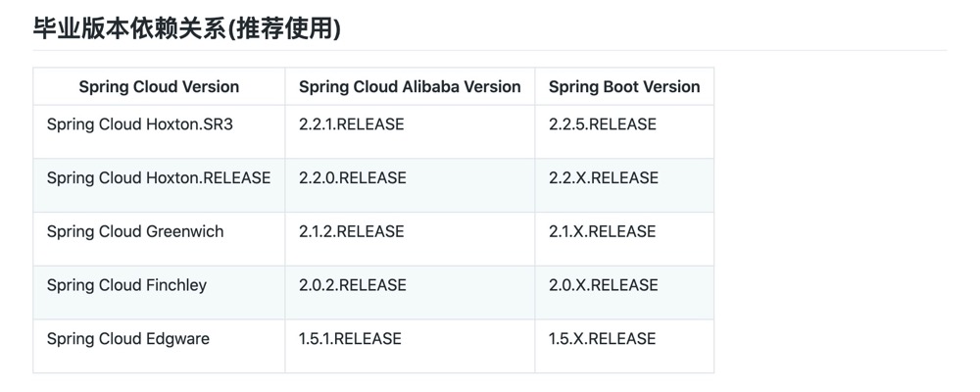Select the Spring Cloud Greenwich cell
The image size is (980, 392).
point(135,232)
